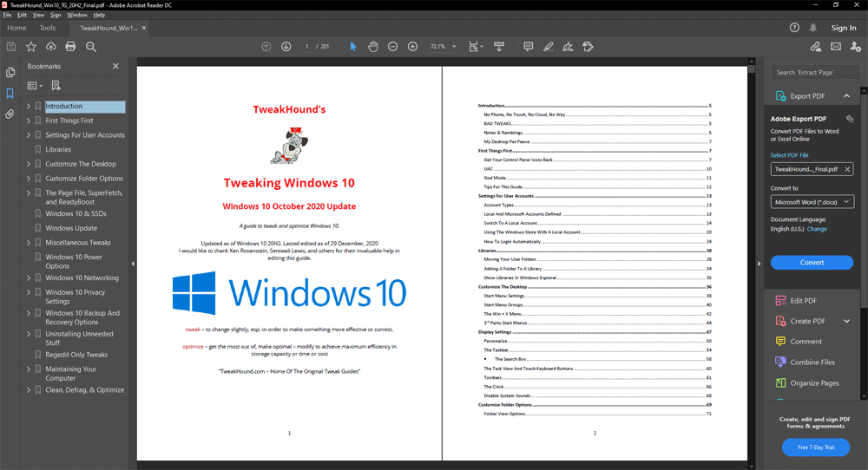Collapse left navigation pane arrow
868x470 pixels.
coord(133,264)
